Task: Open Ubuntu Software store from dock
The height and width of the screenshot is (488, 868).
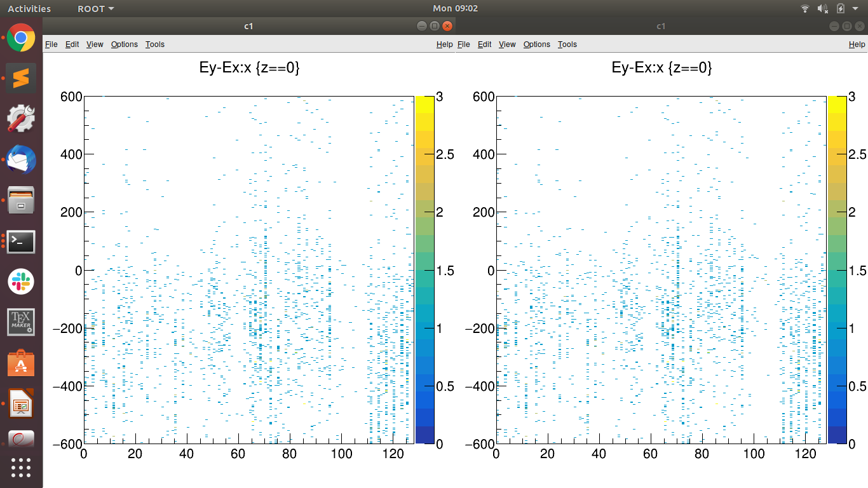Action: coord(21,363)
